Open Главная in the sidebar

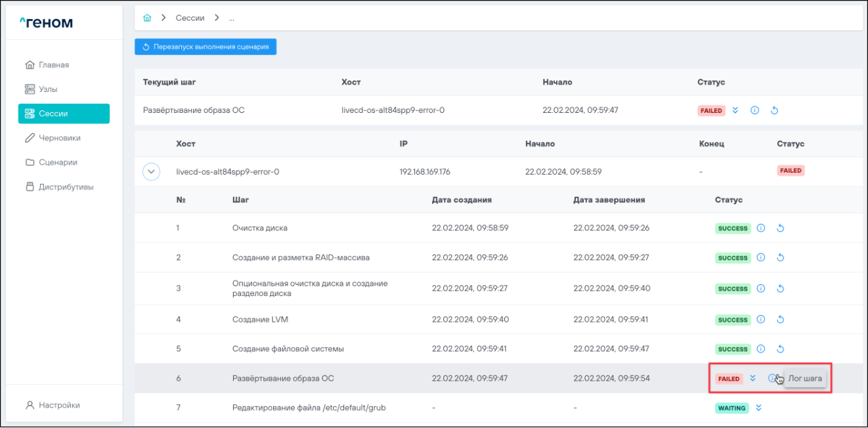pyautogui.click(x=54, y=65)
